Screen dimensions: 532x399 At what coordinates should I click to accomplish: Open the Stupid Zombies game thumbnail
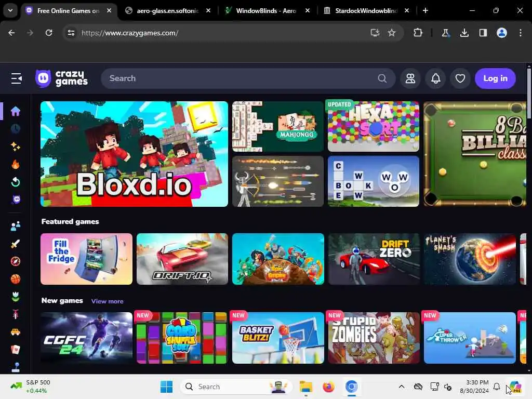pos(374,338)
